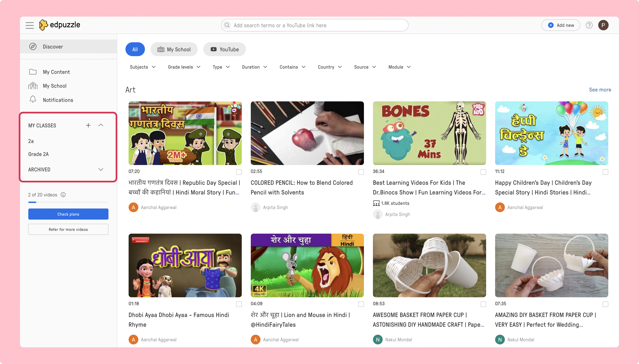
Task: Switch to the YouTube filter tab
Action: pyautogui.click(x=225, y=49)
